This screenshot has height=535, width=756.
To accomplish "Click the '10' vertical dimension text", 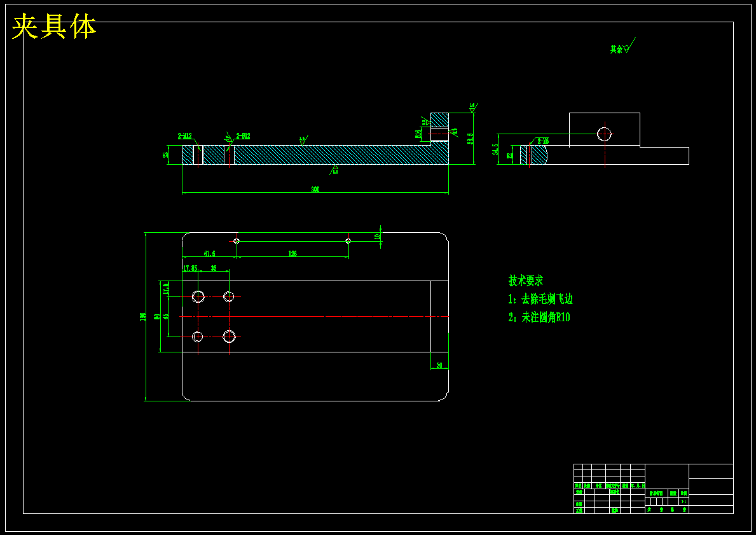I will point(378,237).
